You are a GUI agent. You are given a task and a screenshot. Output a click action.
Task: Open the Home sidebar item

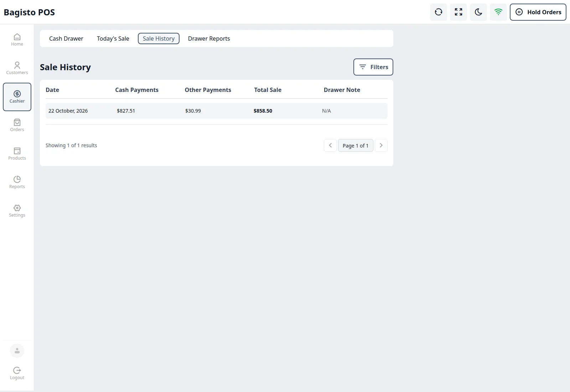(x=17, y=40)
